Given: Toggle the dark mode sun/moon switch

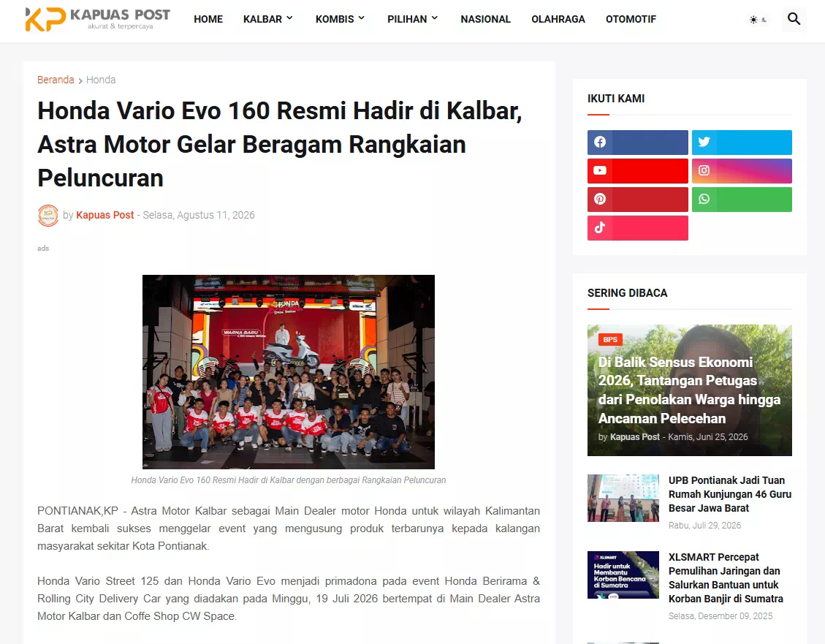Looking at the screenshot, I should [x=758, y=20].
